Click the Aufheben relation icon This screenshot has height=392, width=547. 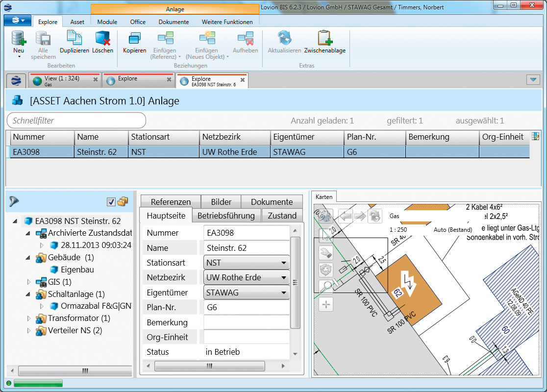246,38
